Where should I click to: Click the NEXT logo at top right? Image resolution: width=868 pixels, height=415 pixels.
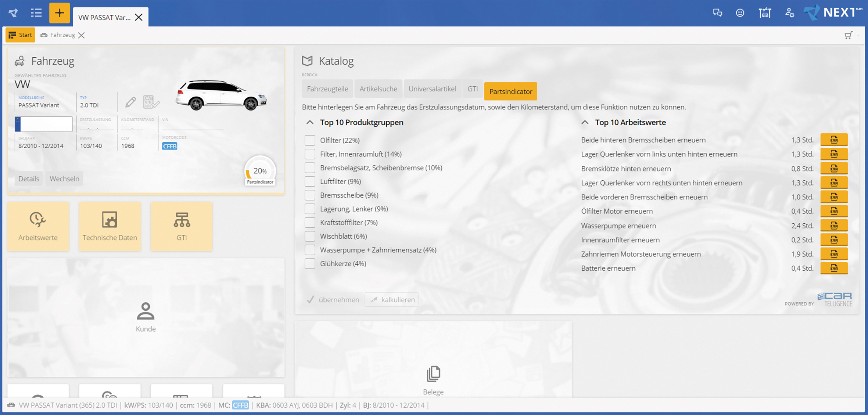point(833,12)
